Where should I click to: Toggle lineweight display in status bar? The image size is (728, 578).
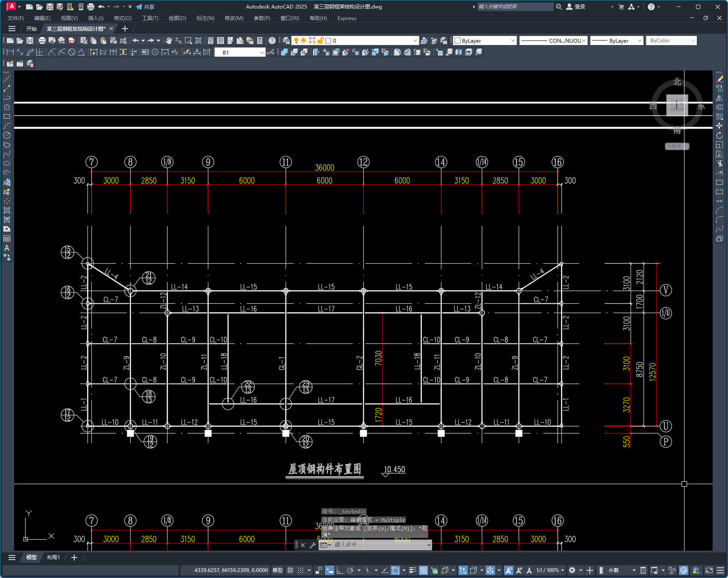click(x=413, y=570)
